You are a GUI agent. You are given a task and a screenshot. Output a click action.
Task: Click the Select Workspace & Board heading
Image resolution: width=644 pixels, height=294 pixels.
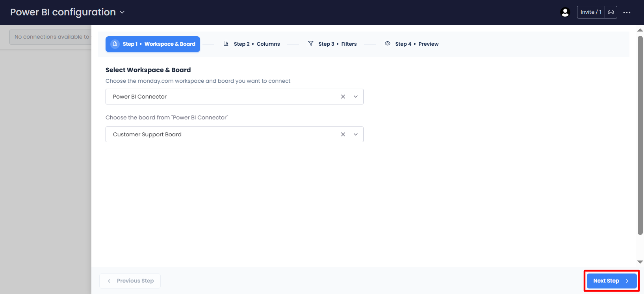(x=148, y=70)
